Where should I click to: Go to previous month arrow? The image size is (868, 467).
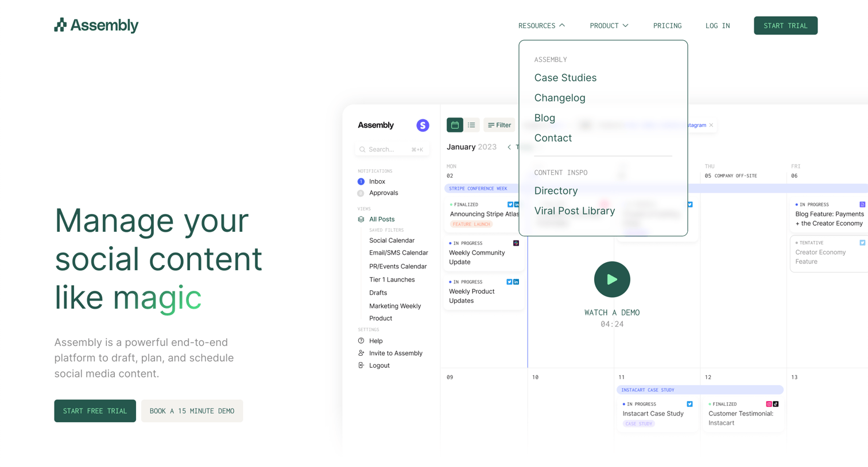click(509, 147)
